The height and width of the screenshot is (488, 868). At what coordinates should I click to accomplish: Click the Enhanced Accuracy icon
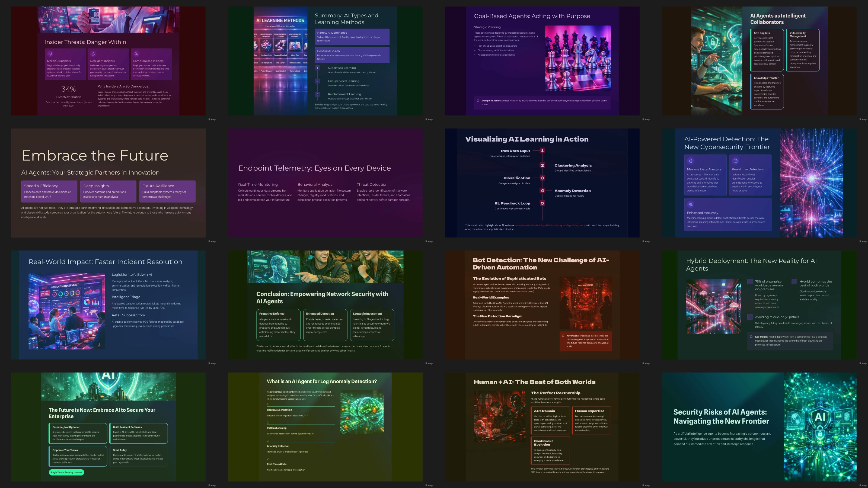pyautogui.click(x=691, y=204)
